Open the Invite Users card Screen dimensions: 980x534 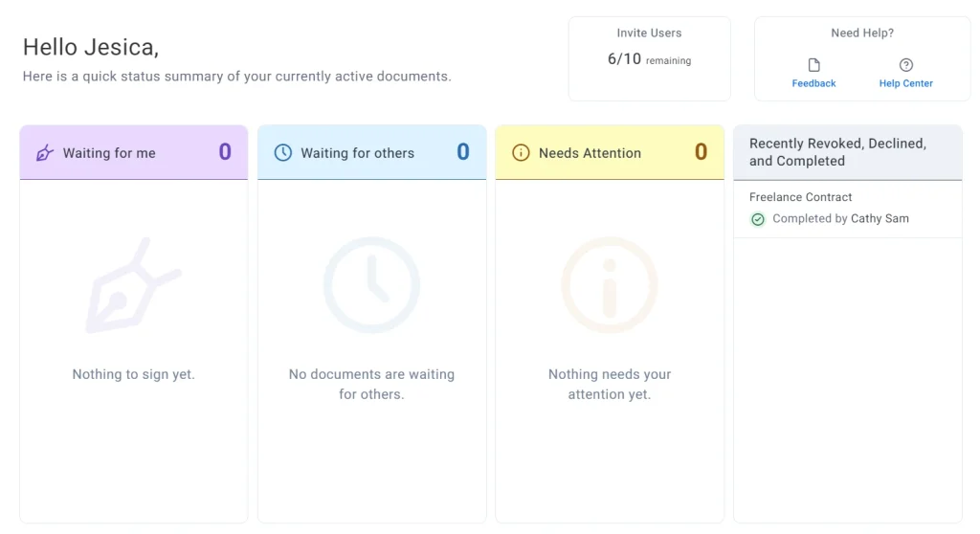pyautogui.click(x=650, y=58)
